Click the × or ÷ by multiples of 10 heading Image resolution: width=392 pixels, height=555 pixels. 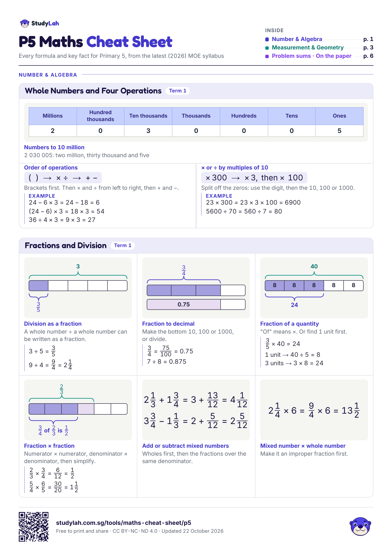235,168
